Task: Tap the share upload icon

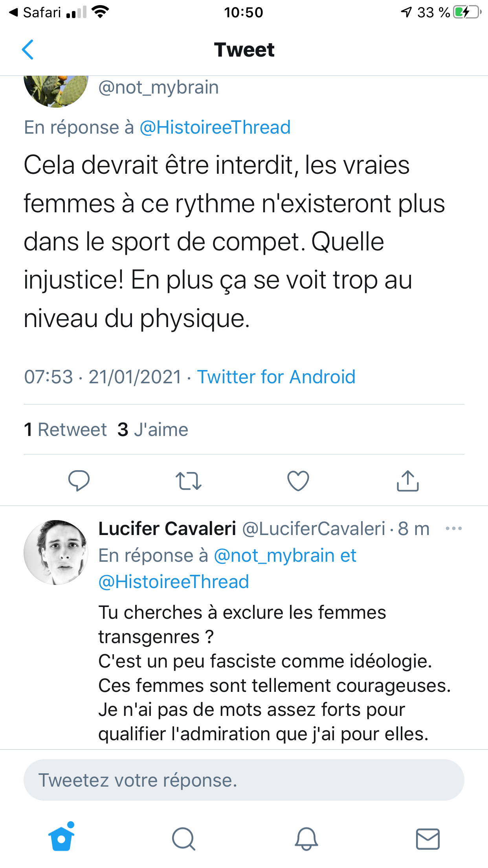Action: coord(408,481)
